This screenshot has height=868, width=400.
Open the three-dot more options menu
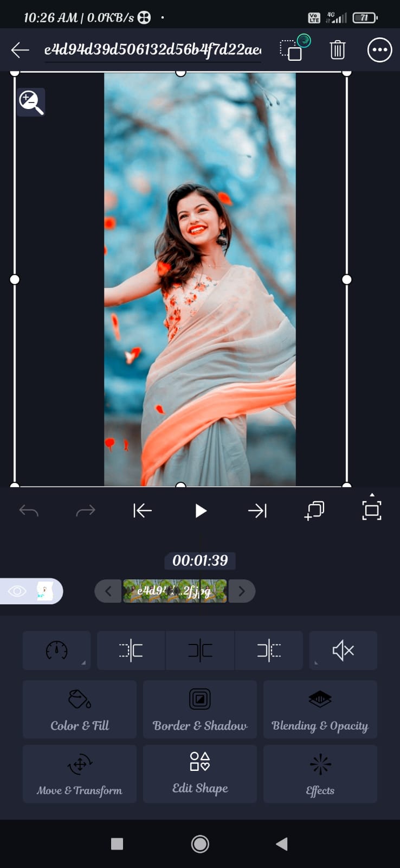click(x=379, y=50)
